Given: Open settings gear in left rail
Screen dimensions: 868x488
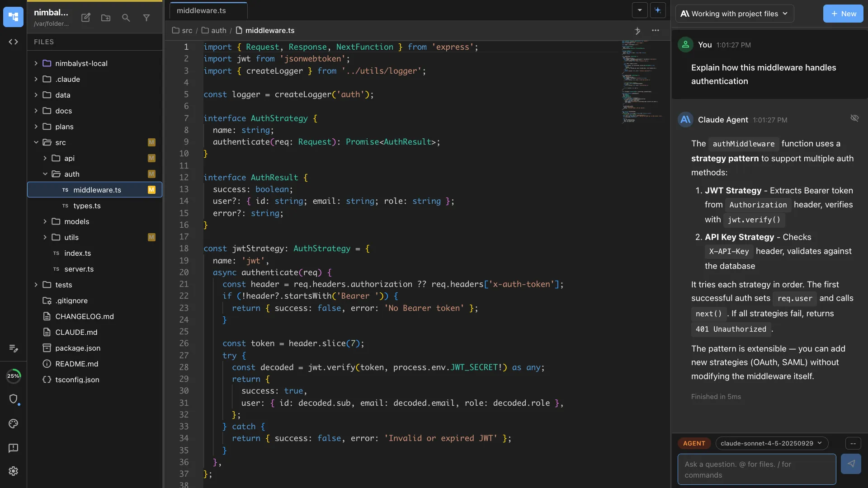Looking at the screenshot, I should click(x=13, y=471).
